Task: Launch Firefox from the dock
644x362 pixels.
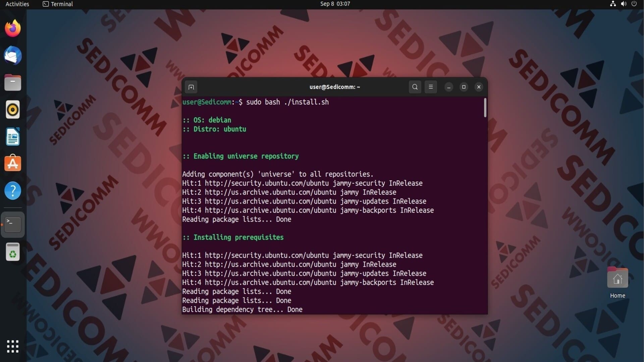Action: click(13, 28)
